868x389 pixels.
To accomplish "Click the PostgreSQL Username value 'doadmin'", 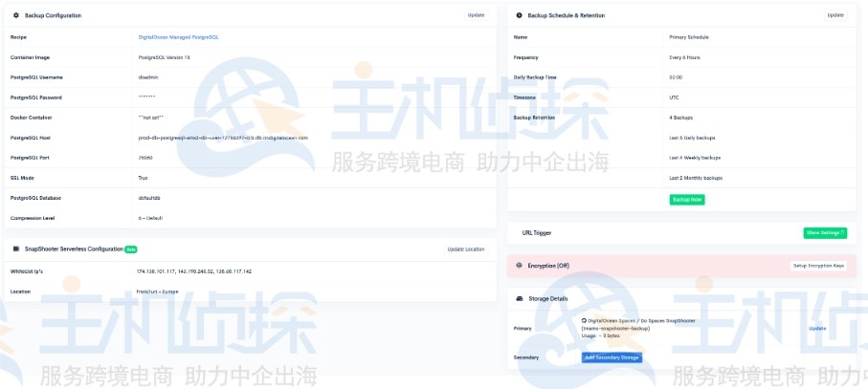I will 148,77.
